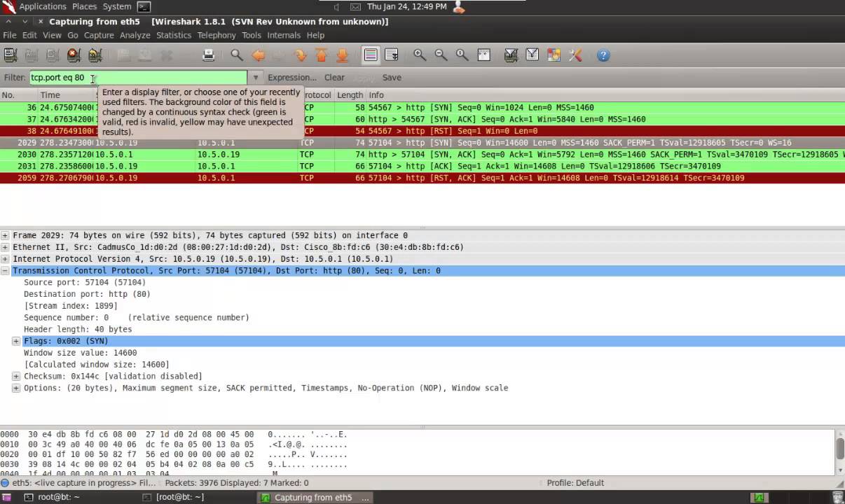845x504 pixels.
Task: Print the captured packets
Action: [208, 55]
